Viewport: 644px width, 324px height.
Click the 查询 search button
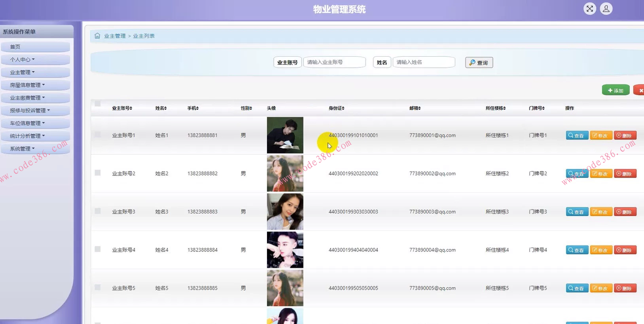tap(479, 63)
